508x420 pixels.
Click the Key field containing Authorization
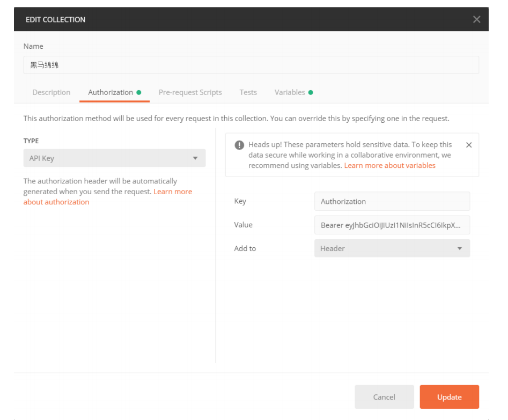click(392, 201)
